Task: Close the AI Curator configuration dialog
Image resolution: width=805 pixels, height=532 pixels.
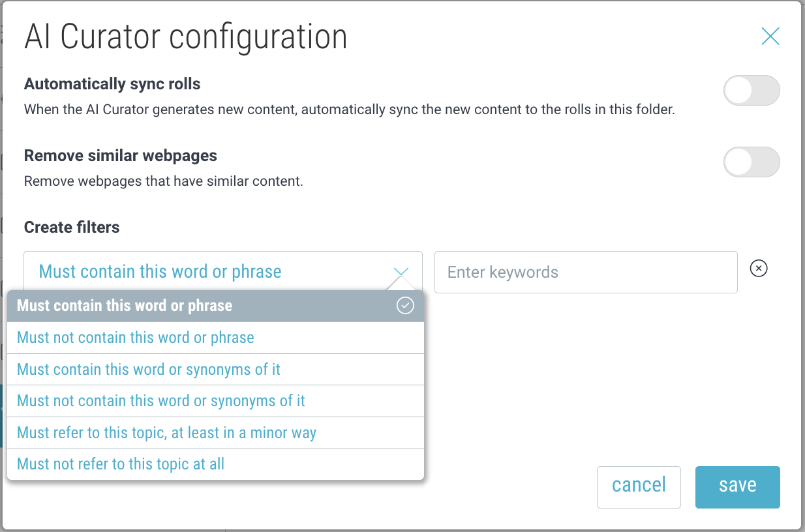Action: (770, 37)
